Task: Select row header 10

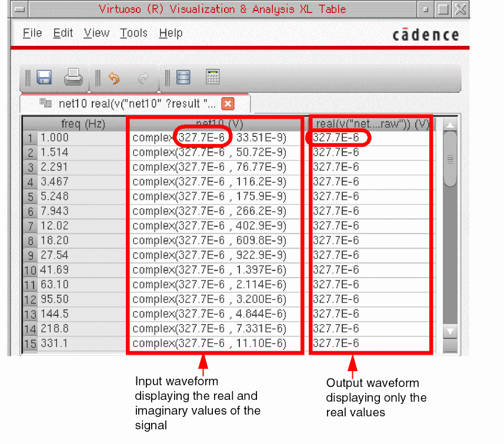Action: (x=30, y=271)
